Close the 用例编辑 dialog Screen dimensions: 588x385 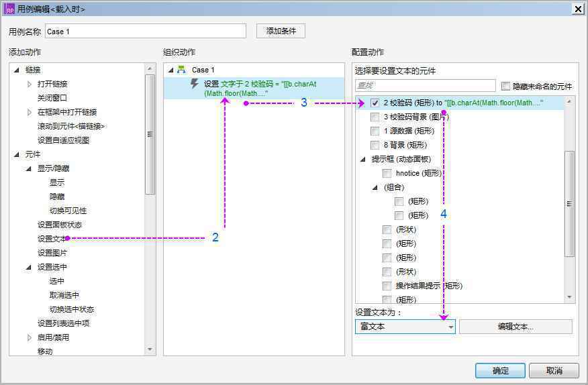tap(578, 9)
